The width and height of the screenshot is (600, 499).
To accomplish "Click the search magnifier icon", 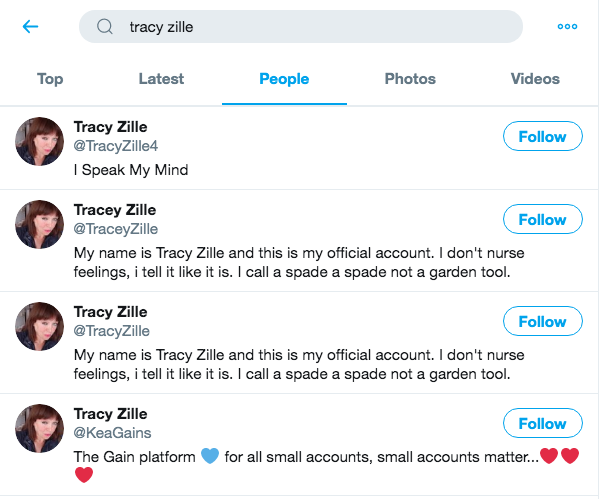I will point(105,27).
